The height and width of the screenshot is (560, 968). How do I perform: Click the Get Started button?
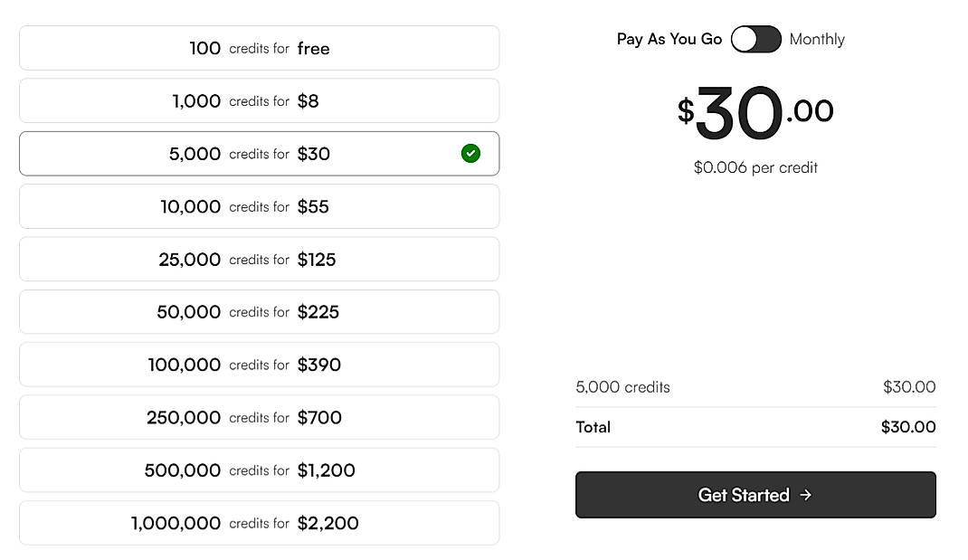point(755,495)
